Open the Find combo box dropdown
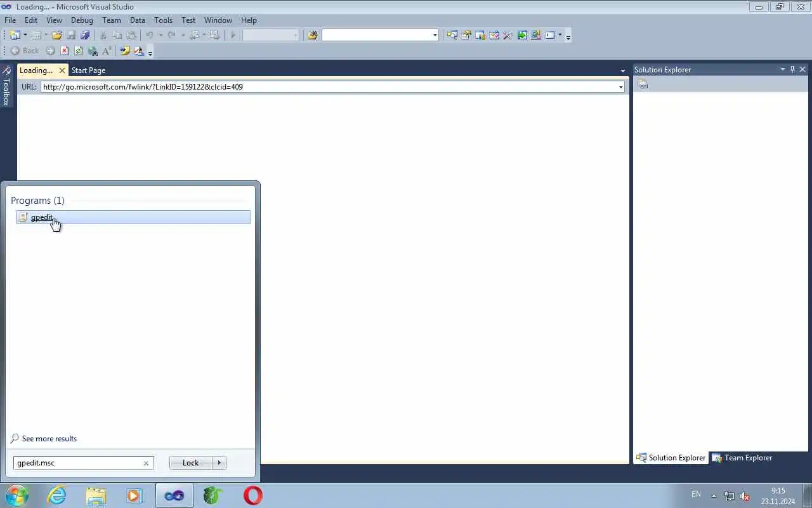Image resolution: width=812 pixels, height=508 pixels. [x=435, y=36]
